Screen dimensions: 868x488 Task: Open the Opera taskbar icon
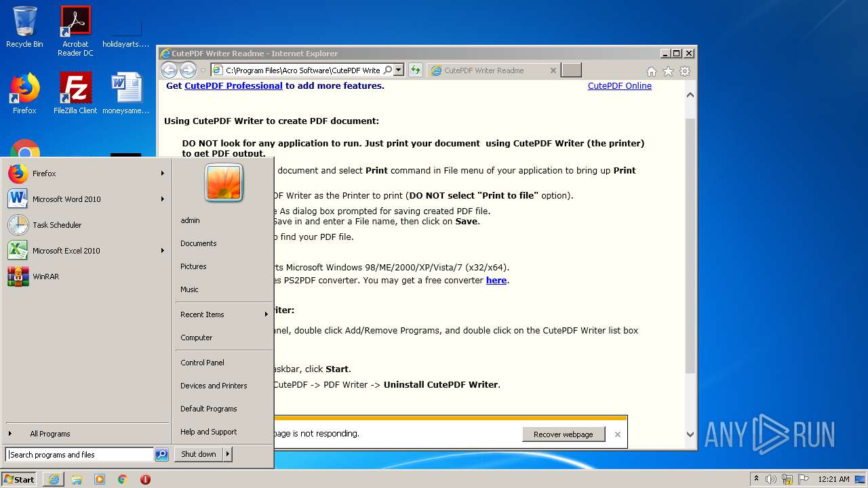(145, 479)
